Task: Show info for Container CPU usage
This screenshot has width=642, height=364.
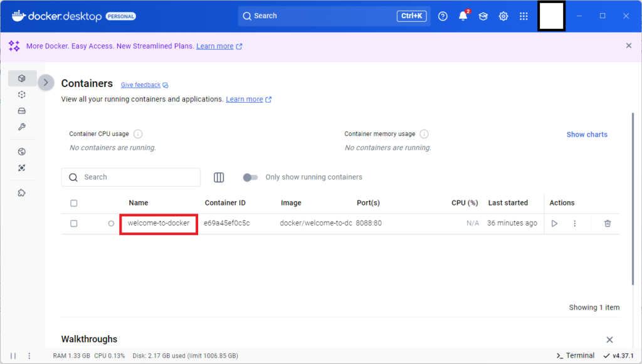Action: pos(138,134)
